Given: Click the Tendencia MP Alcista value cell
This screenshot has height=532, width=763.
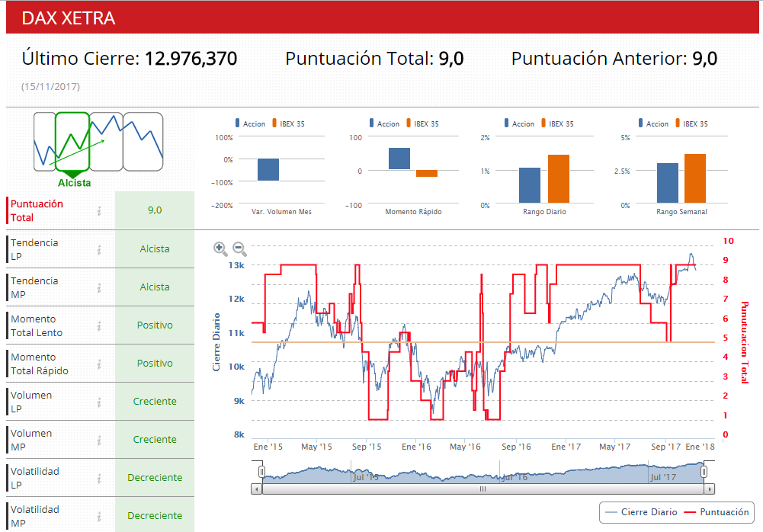Looking at the screenshot, I should pos(155,287).
